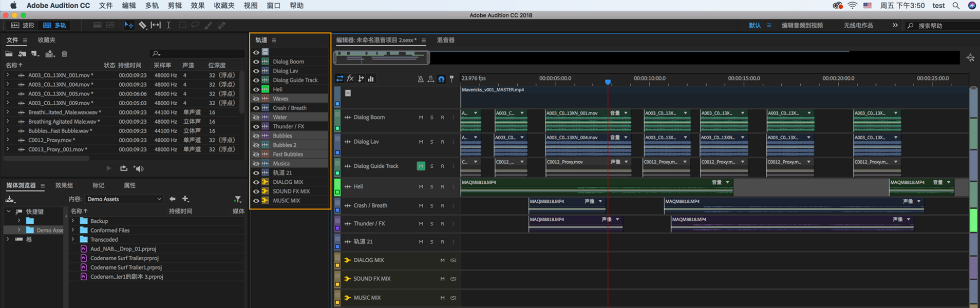Viewport: 980px width, 308px height.
Task: Click the marker pin icon above track headers
Action: click(x=451, y=79)
